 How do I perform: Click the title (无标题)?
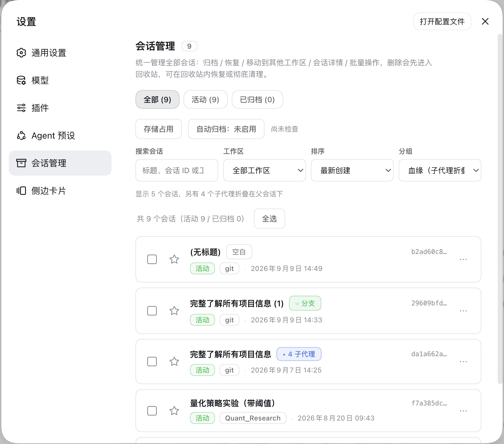point(205,252)
